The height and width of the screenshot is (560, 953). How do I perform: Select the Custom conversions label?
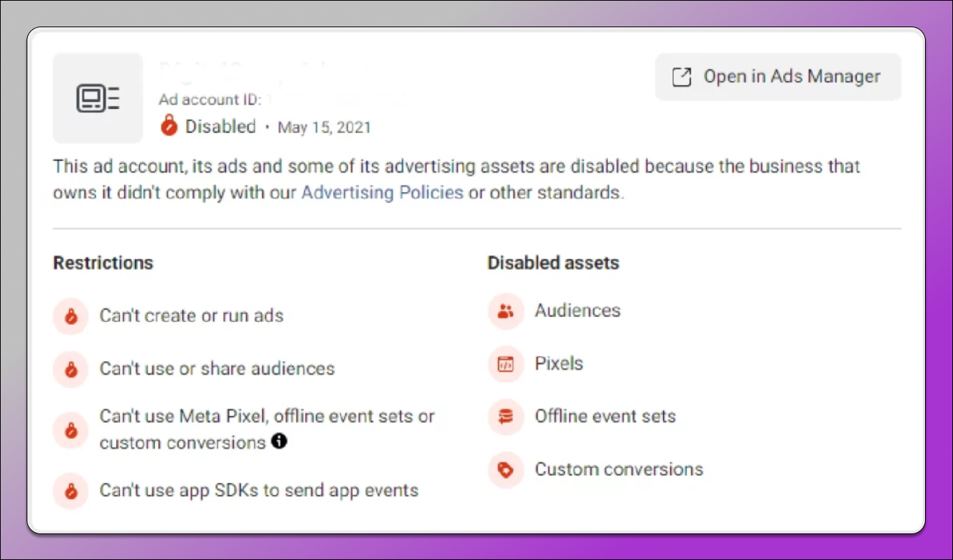pos(619,470)
